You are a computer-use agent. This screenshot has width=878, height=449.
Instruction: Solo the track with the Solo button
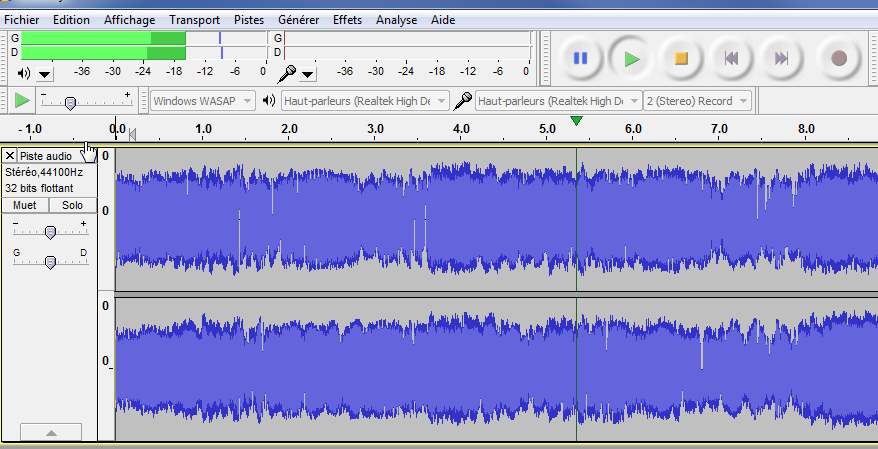point(72,205)
